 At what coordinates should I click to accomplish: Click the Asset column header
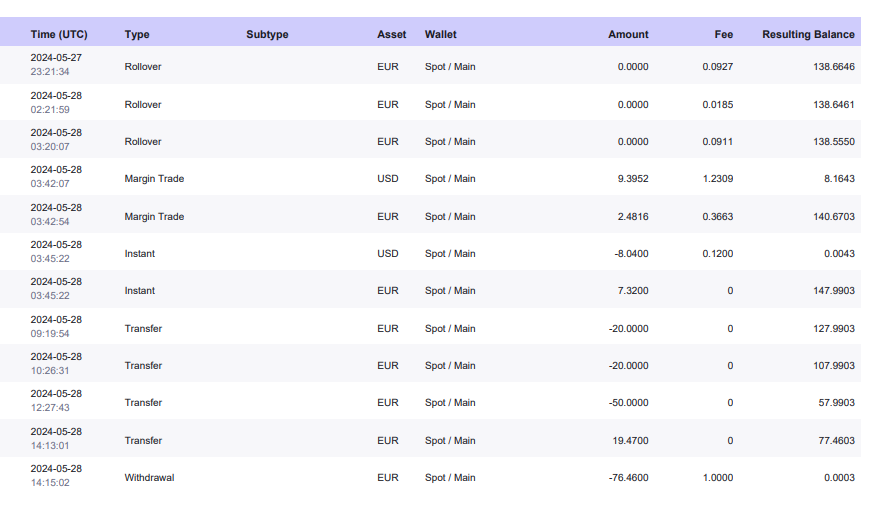click(x=391, y=34)
